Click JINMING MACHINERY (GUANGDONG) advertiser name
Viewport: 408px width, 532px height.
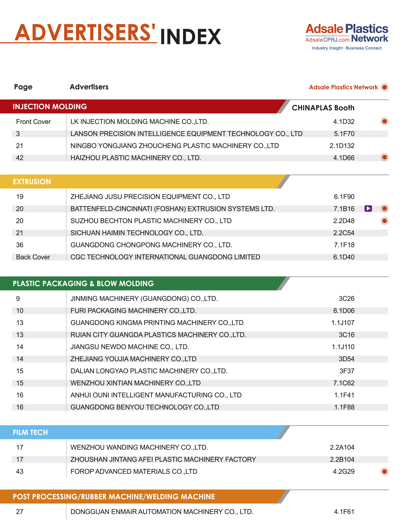coord(144,298)
